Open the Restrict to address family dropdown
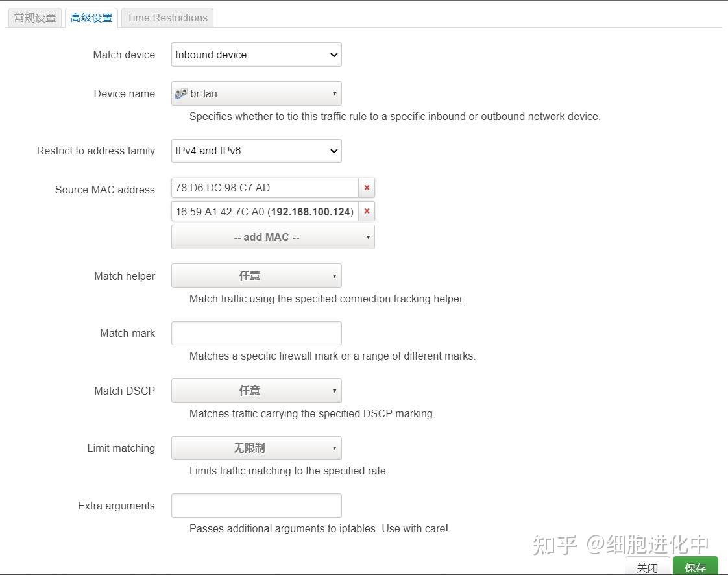The height and width of the screenshot is (575, 728). coord(256,151)
